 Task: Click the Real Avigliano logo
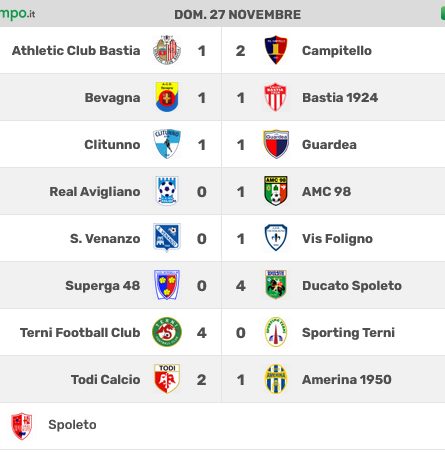(x=167, y=191)
